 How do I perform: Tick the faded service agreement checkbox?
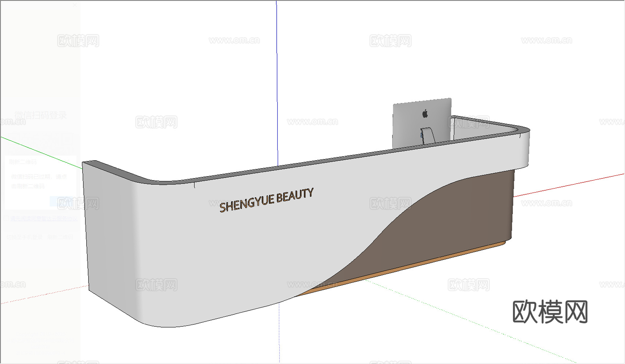pyautogui.click(x=6, y=218)
